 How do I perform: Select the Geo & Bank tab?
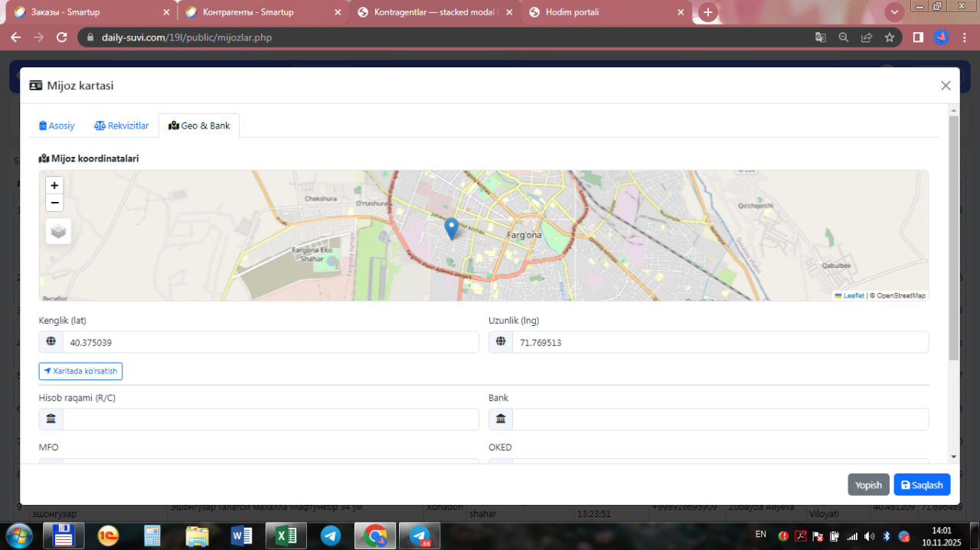point(199,125)
